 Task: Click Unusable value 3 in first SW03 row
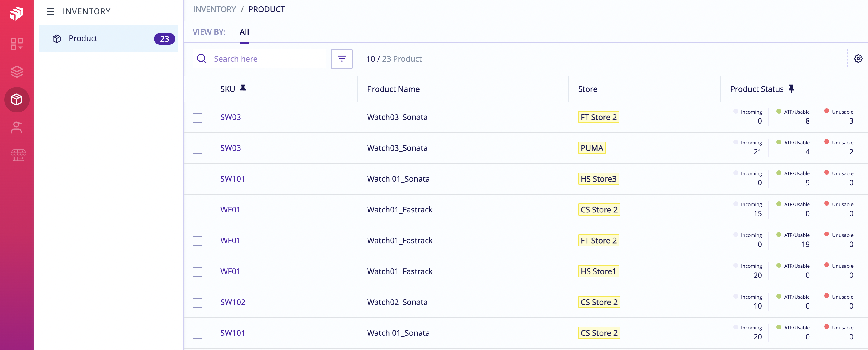(x=851, y=121)
